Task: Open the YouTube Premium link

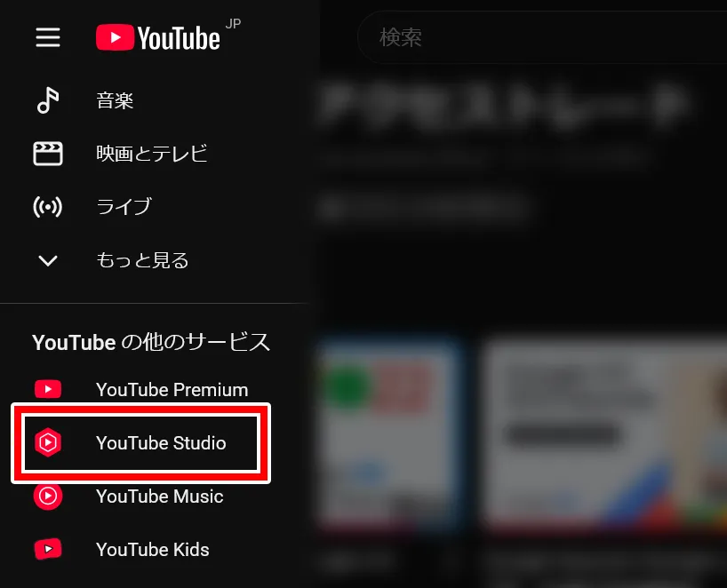Action: pos(172,390)
